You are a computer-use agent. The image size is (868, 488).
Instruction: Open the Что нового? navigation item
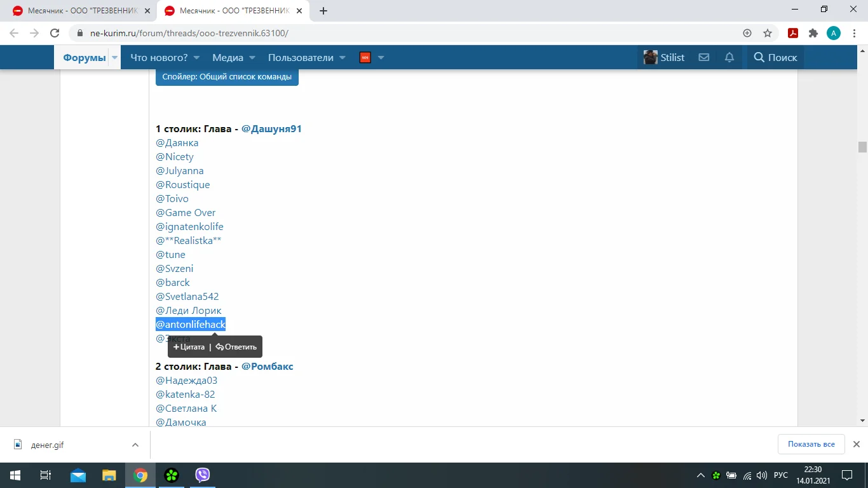(159, 57)
